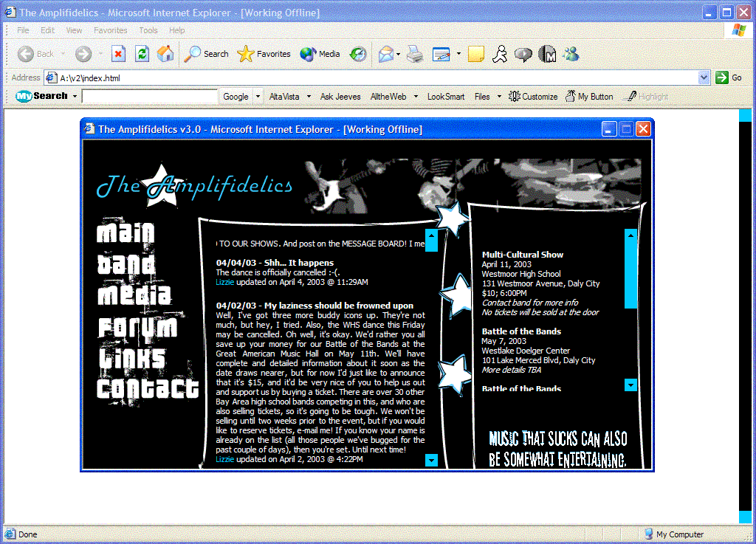
Task: Click news panel scroll up arrow
Action: click(x=431, y=235)
